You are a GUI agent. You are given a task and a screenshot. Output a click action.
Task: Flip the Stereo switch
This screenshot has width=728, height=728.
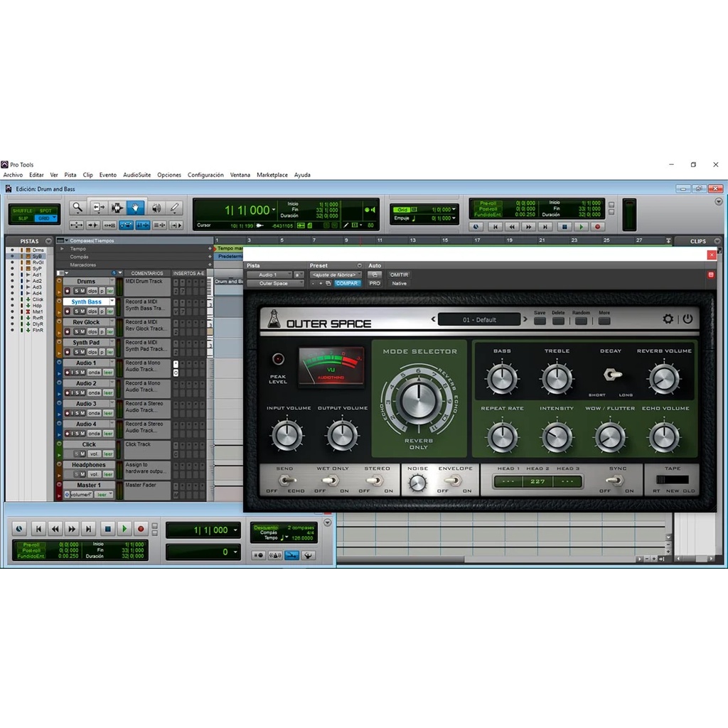click(375, 480)
